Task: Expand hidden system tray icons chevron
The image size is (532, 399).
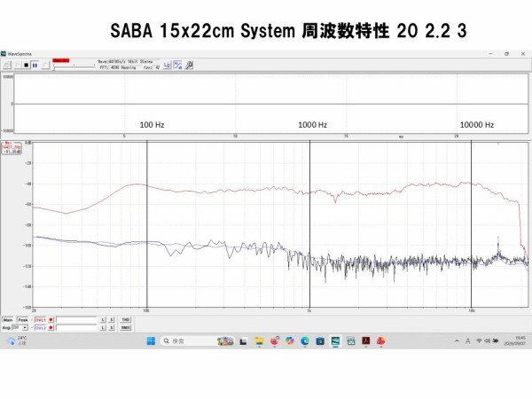Action: point(457,341)
